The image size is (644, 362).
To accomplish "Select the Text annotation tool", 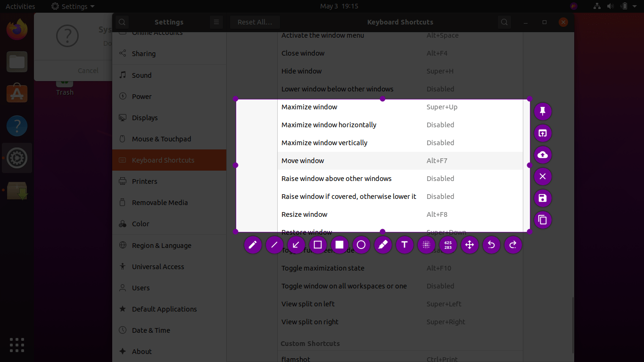I will tap(405, 245).
